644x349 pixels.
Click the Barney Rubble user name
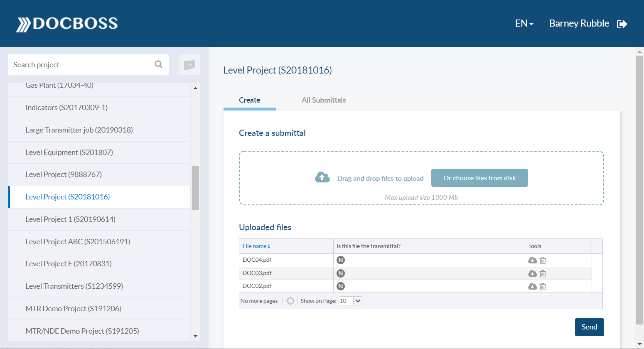[579, 24]
